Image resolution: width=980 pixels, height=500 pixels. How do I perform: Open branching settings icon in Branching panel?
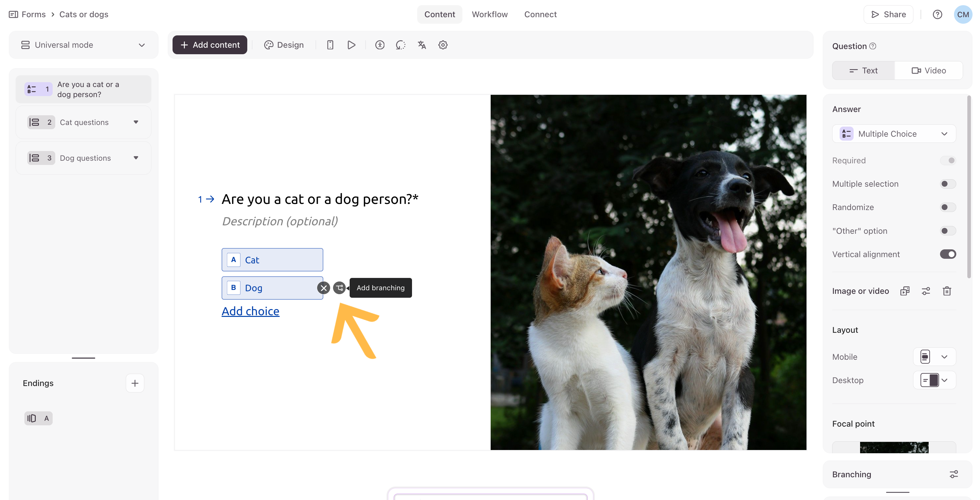pyautogui.click(x=953, y=474)
